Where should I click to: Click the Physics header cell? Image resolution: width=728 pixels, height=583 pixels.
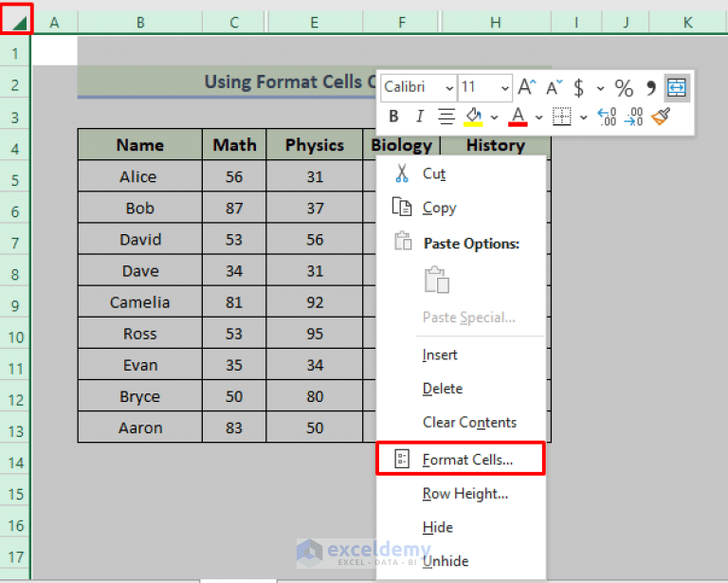(315, 145)
